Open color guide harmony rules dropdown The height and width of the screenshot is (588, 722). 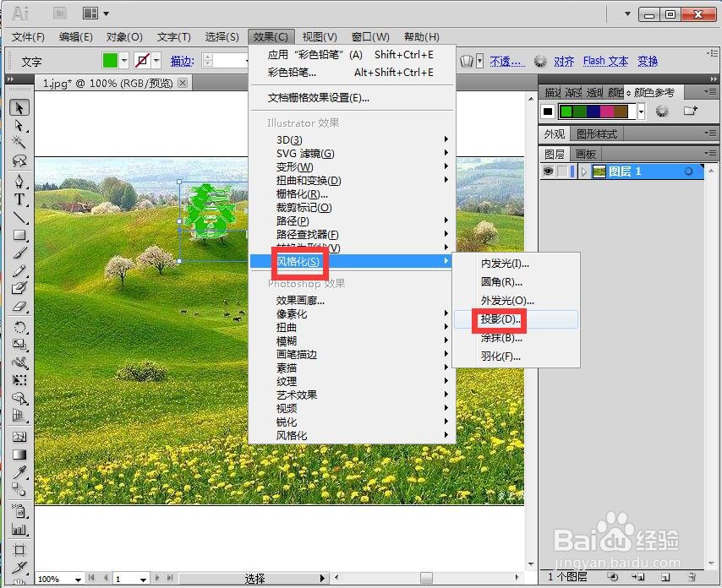(641, 111)
